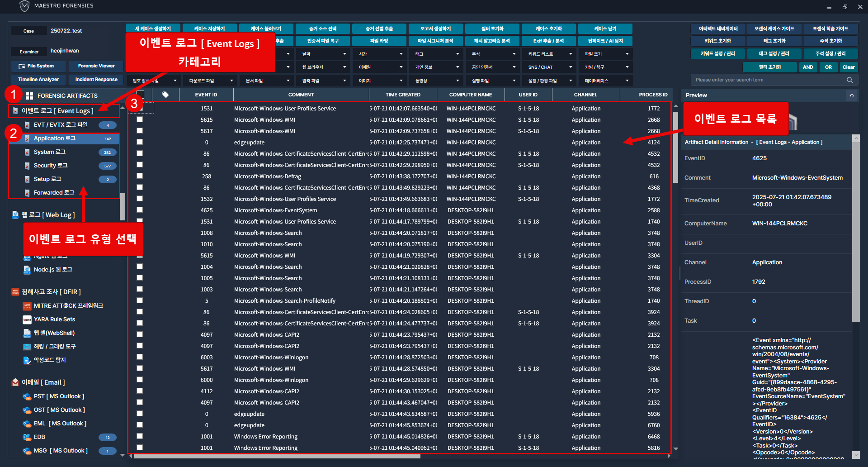The width and height of the screenshot is (868, 467).
Task: Click the EDB email artifact icon
Action: point(27,437)
